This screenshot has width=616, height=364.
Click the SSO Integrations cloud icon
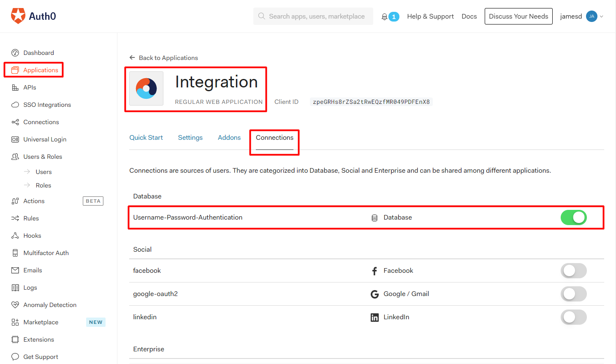[15, 105]
